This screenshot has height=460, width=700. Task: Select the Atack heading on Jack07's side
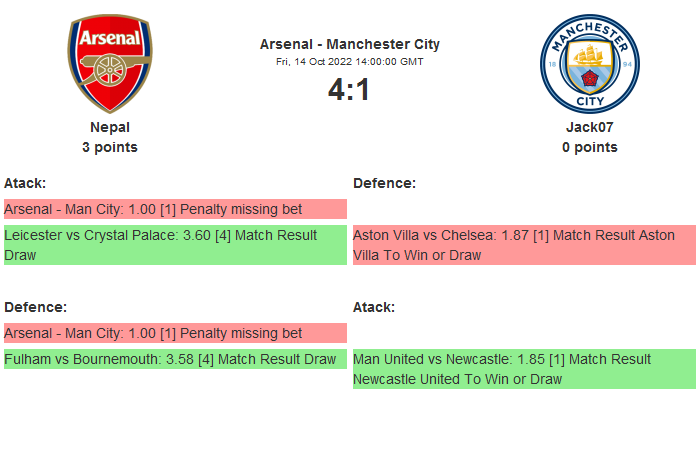pyautogui.click(x=374, y=307)
